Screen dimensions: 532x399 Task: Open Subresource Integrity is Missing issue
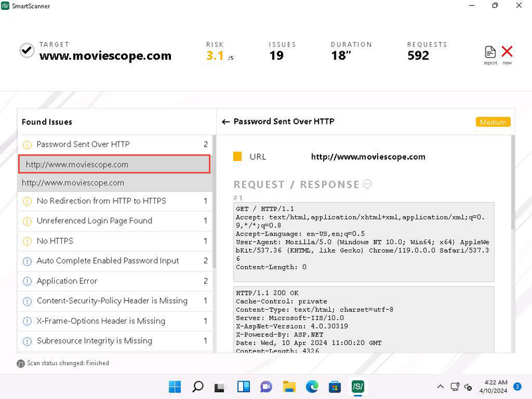114,341
